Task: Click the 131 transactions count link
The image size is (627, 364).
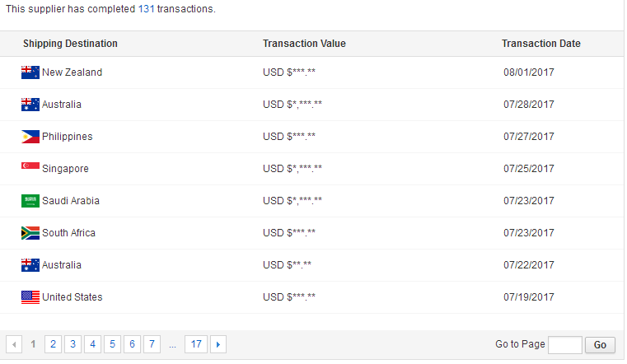Action: click(x=147, y=9)
